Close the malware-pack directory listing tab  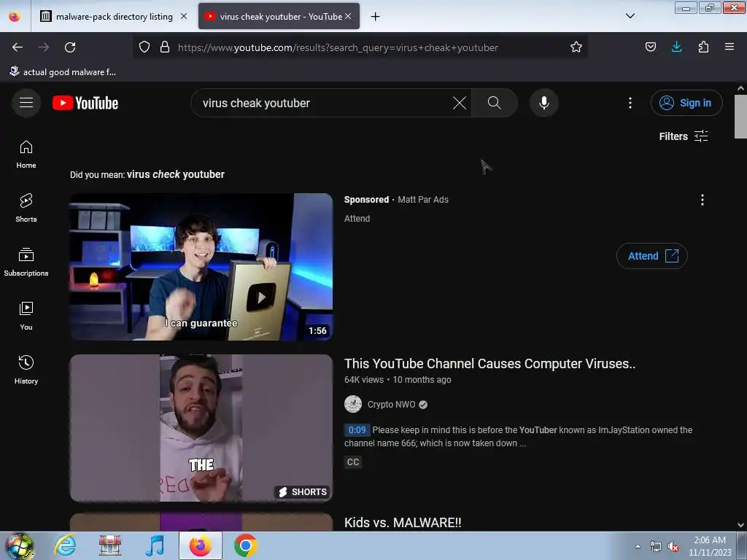[x=183, y=16]
